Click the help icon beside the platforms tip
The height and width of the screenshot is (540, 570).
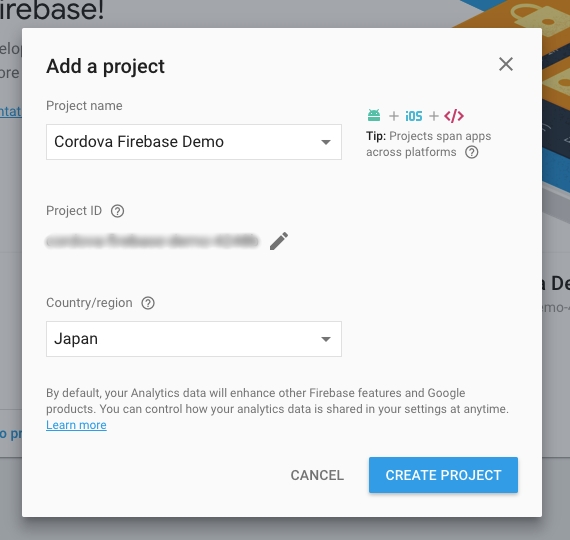471,152
